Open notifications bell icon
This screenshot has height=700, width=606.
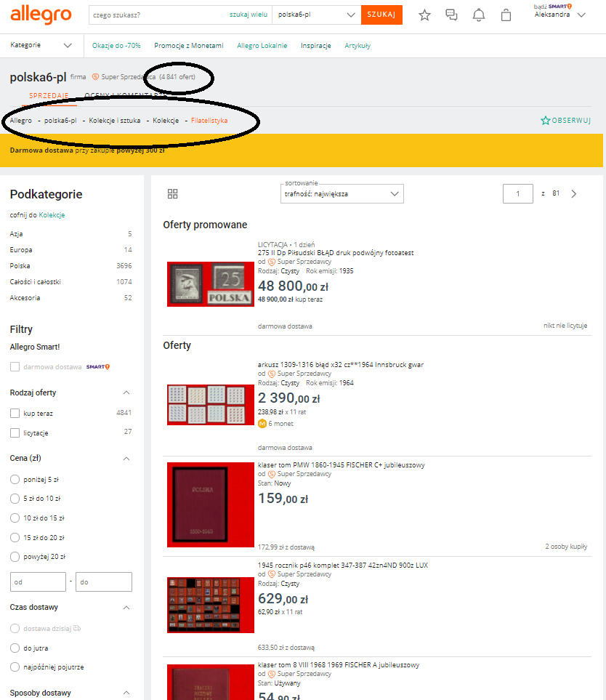tap(479, 15)
